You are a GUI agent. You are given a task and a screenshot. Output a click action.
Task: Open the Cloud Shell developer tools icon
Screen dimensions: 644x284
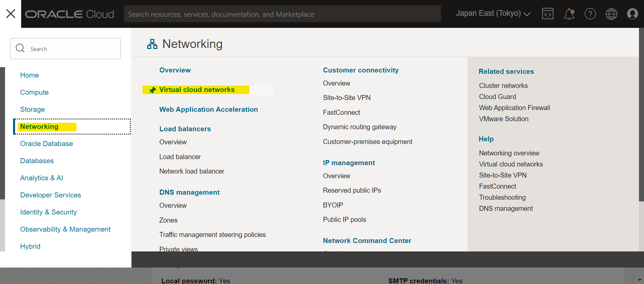(548, 14)
